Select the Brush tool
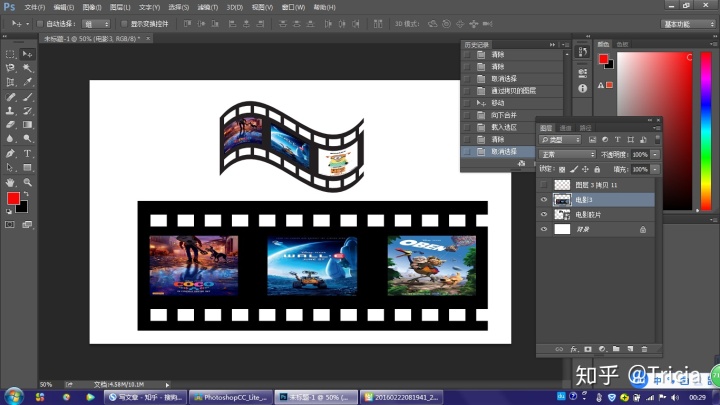 [x=27, y=97]
